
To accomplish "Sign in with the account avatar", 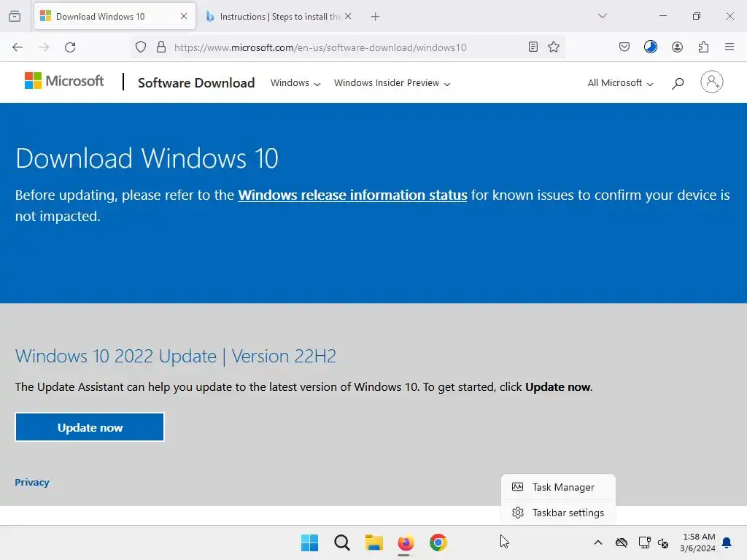I will point(712,82).
